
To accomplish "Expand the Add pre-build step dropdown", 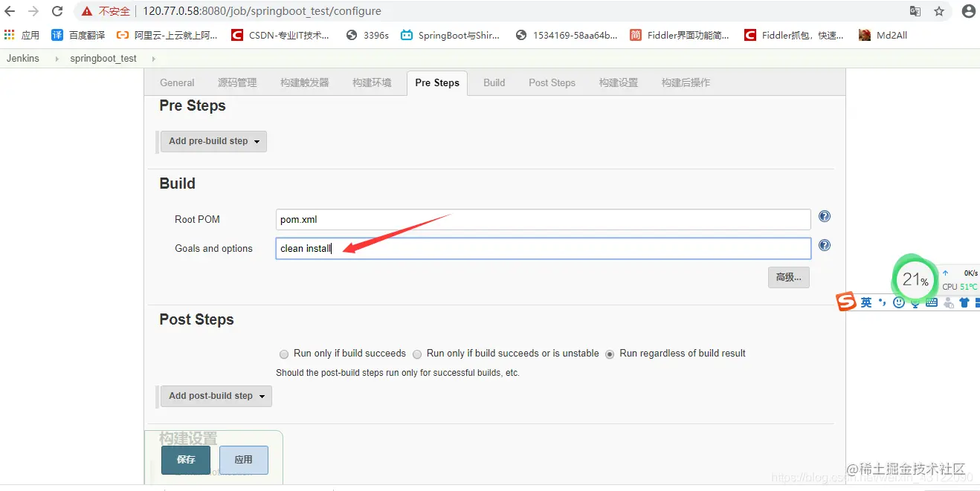I will click(x=213, y=141).
